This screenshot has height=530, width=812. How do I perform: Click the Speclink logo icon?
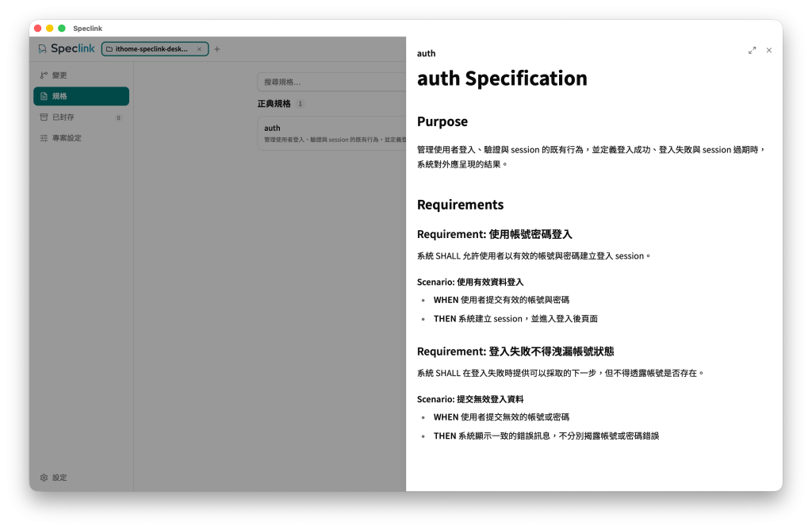click(x=43, y=48)
